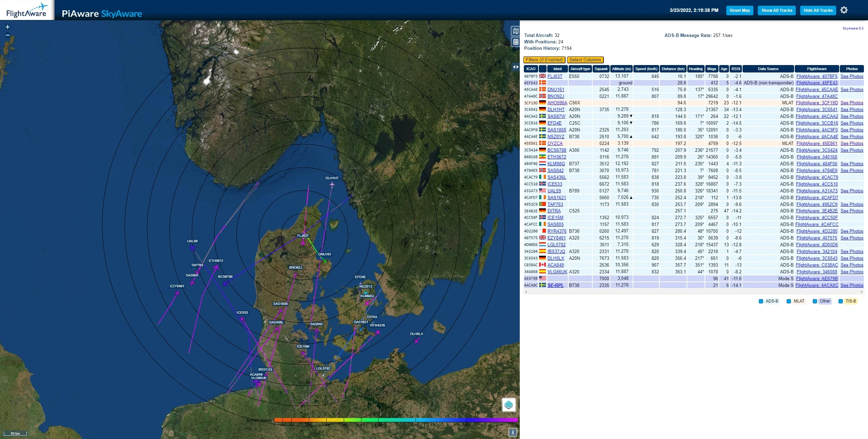
Task: Click the folded map view icon
Action: (515, 31)
